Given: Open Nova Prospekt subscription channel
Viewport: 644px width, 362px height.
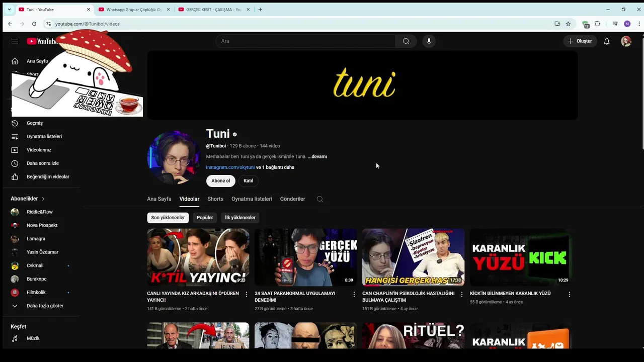Looking at the screenshot, I should click(x=41, y=225).
